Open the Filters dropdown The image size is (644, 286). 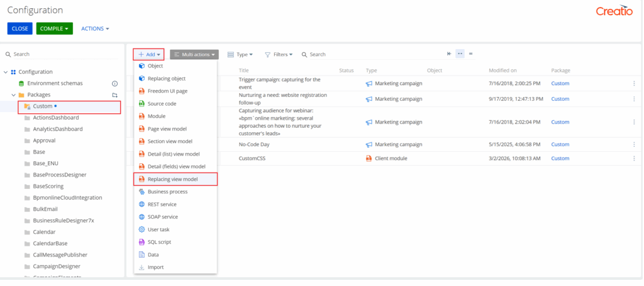point(279,55)
